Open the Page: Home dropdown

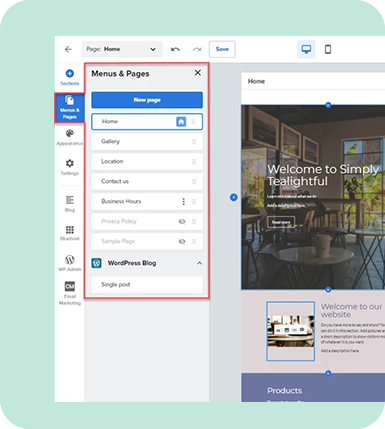(x=122, y=49)
